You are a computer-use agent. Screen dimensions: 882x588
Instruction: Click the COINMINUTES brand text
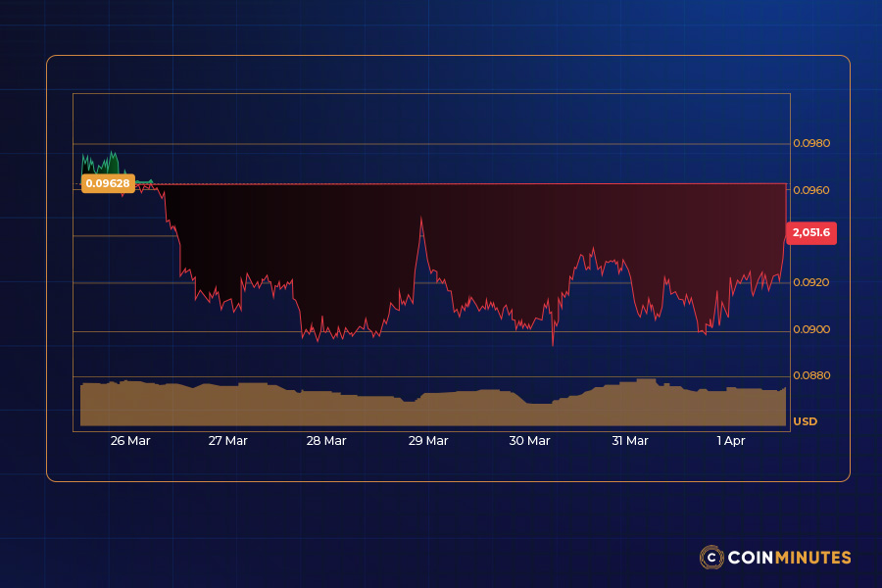(789, 558)
